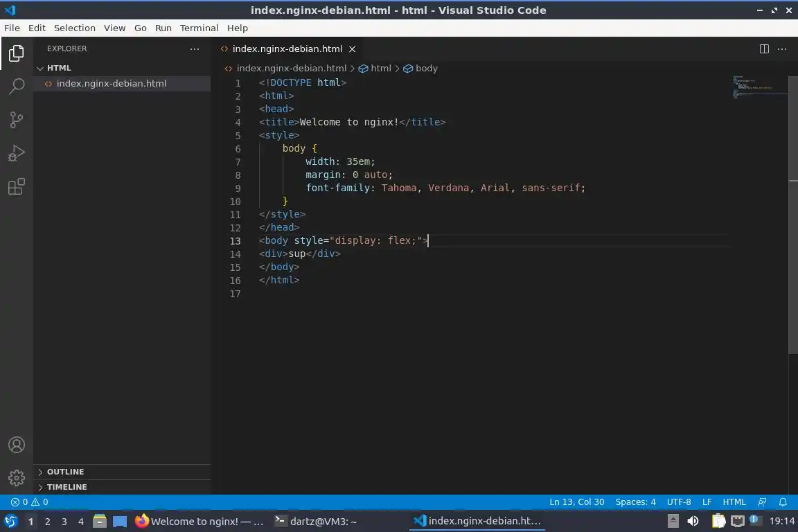The height and width of the screenshot is (532, 798).
Task: Open the notifications bell in status bar
Action: (783, 502)
